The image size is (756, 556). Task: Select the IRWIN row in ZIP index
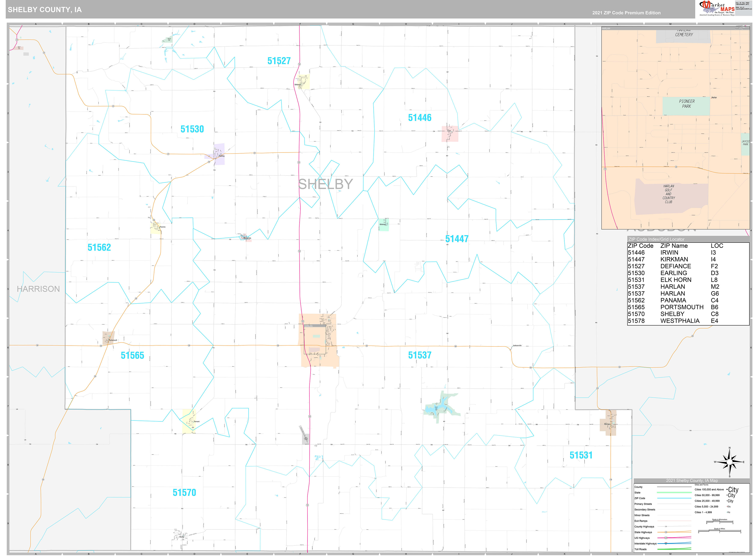[x=688, y=253]
